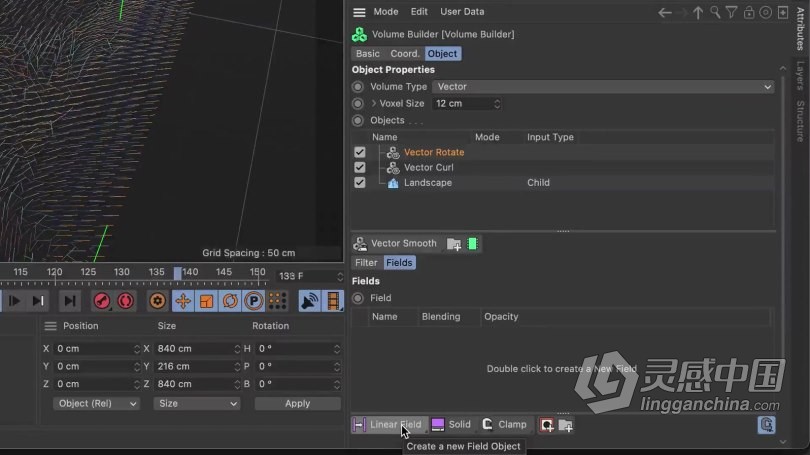
Task: Open the User Data menu
Action: coord(462,12)
